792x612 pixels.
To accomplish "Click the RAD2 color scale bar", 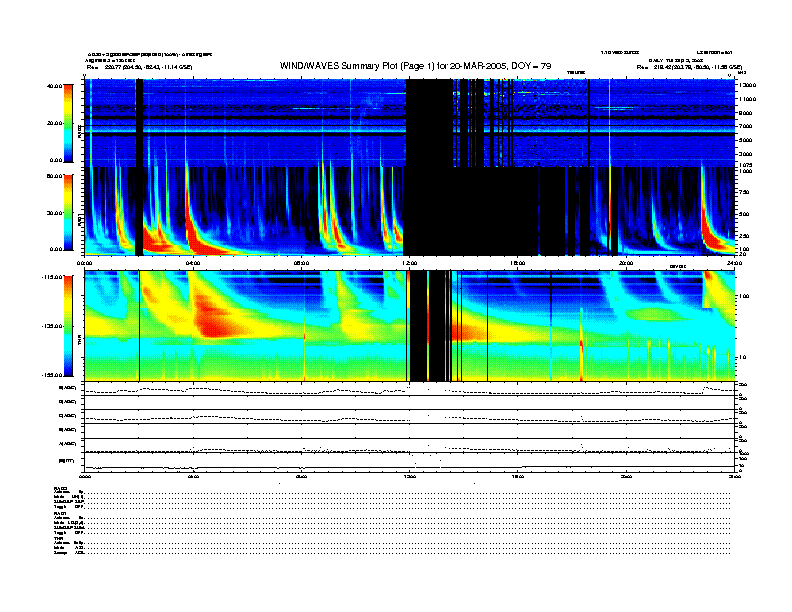I will (x=68, y=123).
